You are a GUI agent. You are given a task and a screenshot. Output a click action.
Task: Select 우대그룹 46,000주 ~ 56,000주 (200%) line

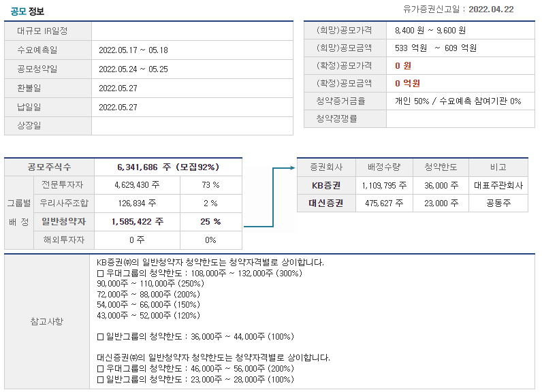(195, 369)
